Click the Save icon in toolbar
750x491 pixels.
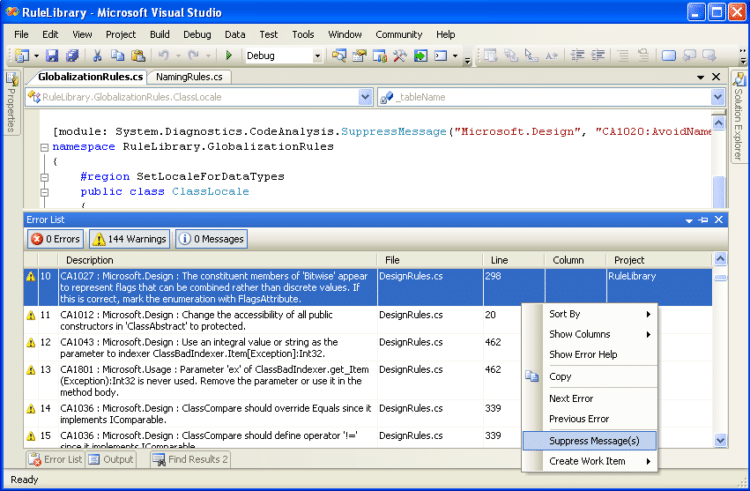52,56
